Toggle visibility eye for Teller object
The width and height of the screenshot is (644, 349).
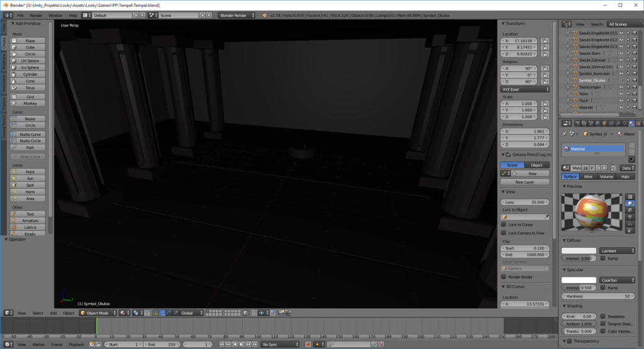(621, 94)
